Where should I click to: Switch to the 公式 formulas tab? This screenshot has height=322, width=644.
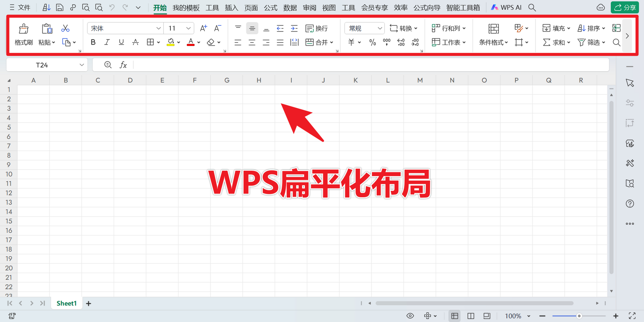(x=270, y=8)
